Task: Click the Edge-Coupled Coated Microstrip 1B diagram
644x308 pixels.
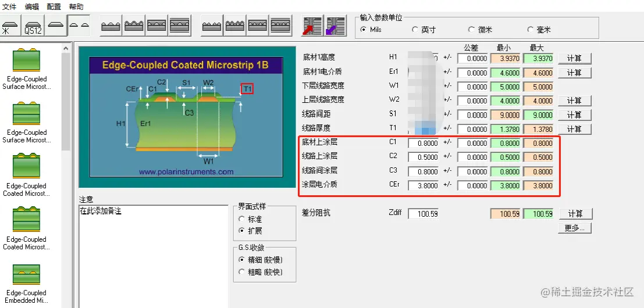Action: pos(186,117)
